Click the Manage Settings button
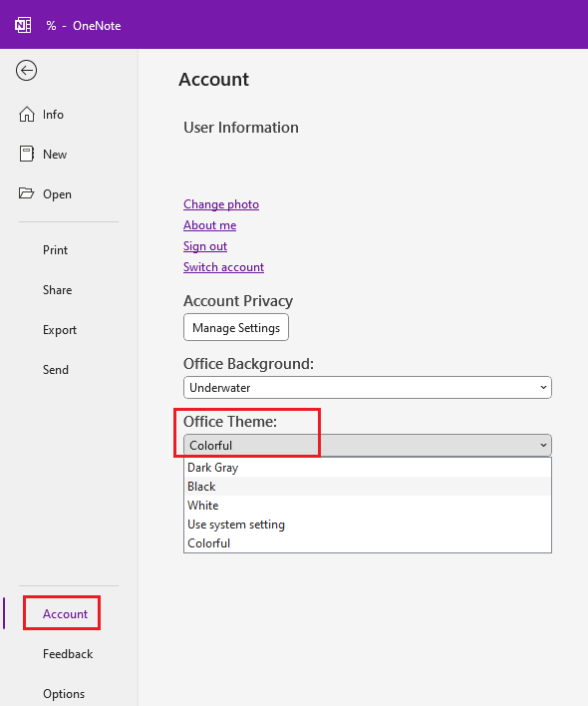This screenshot has width=588, height=706. click(236, 327)
